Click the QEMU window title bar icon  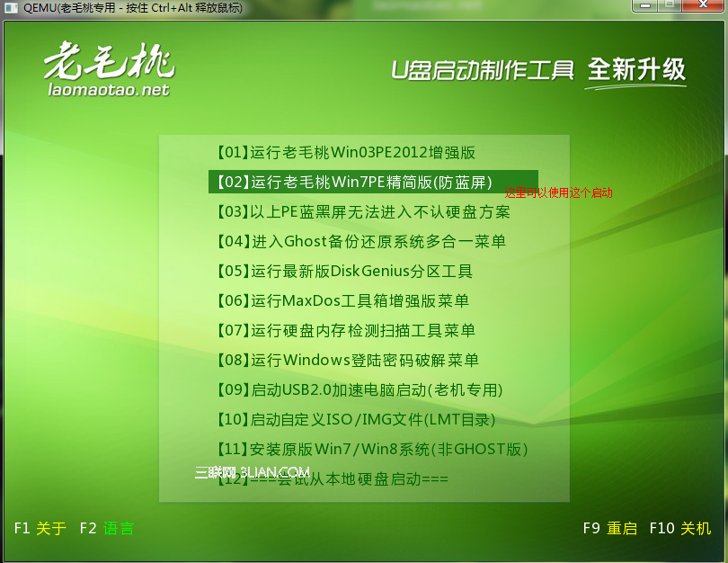pos(10,7)
